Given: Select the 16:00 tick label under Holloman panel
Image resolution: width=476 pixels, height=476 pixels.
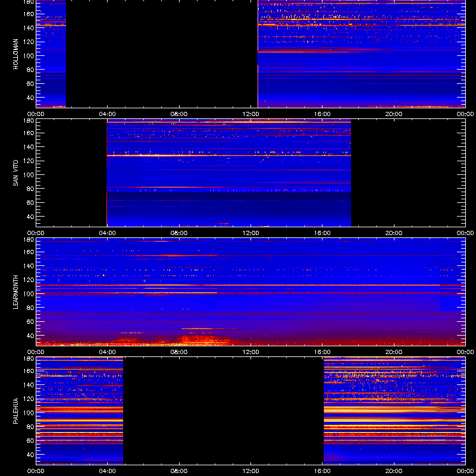Looking at the screenshot, I should (322, 114).
